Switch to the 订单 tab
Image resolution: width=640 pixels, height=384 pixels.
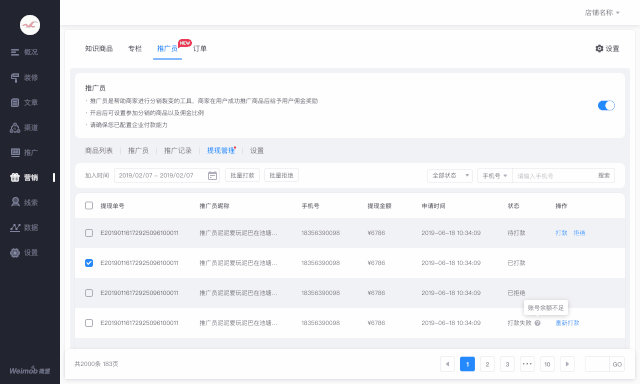pos(200,49)
